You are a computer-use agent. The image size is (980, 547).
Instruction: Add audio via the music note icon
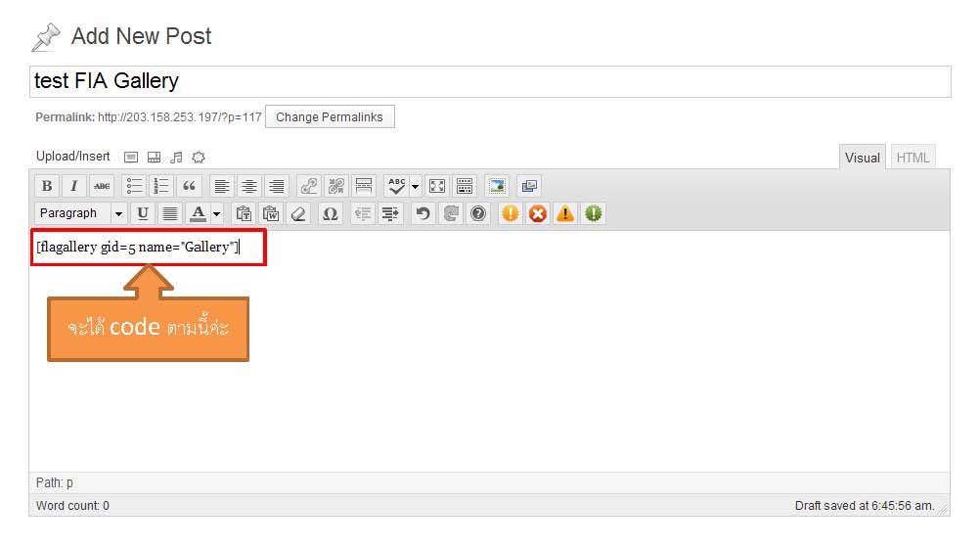[177, 157]
